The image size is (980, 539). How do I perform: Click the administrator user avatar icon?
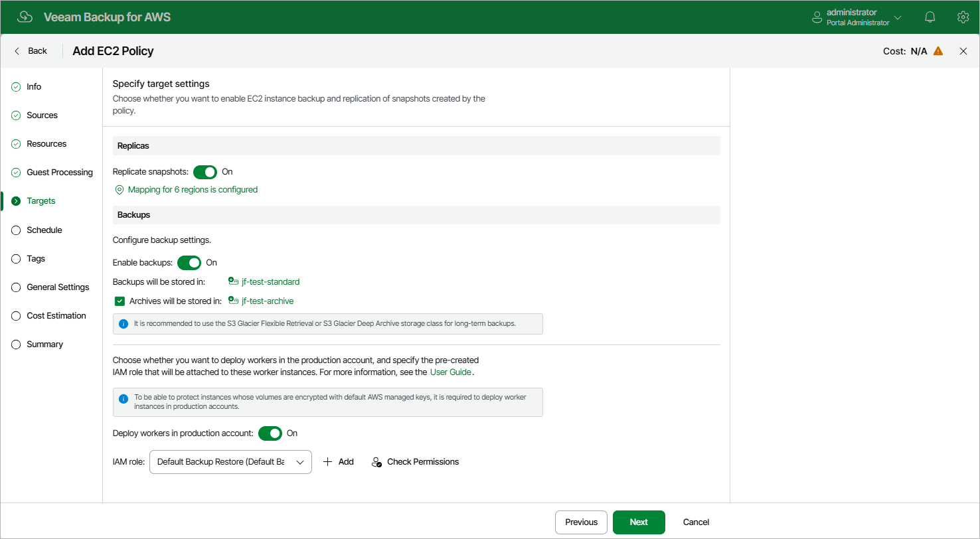pyautogui.click(x=817, y=17)
